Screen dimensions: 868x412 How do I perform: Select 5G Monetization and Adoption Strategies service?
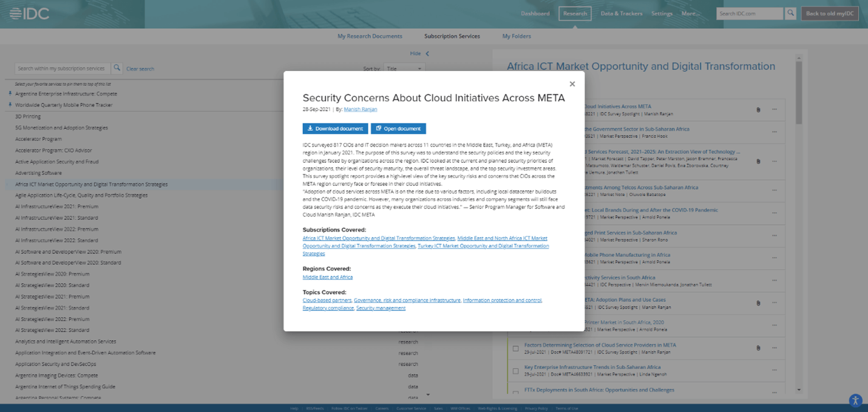(x=61, y=128)
